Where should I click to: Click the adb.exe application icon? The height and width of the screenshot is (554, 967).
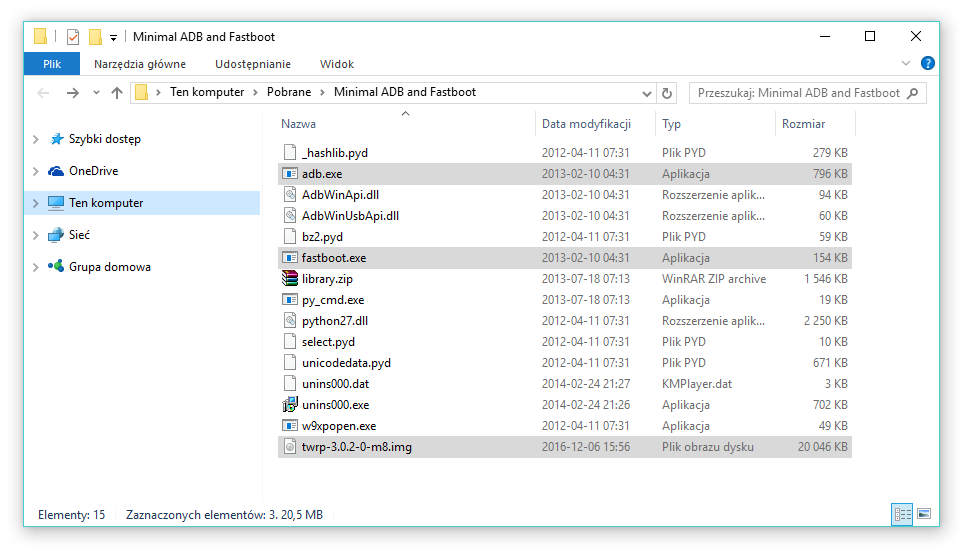[x=290, y=174]
